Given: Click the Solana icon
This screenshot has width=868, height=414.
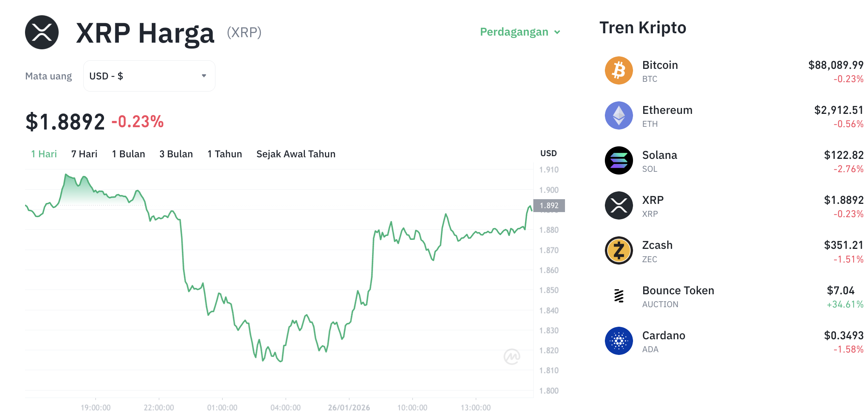Looking at the screenshot, I should [x=619, y=160].
